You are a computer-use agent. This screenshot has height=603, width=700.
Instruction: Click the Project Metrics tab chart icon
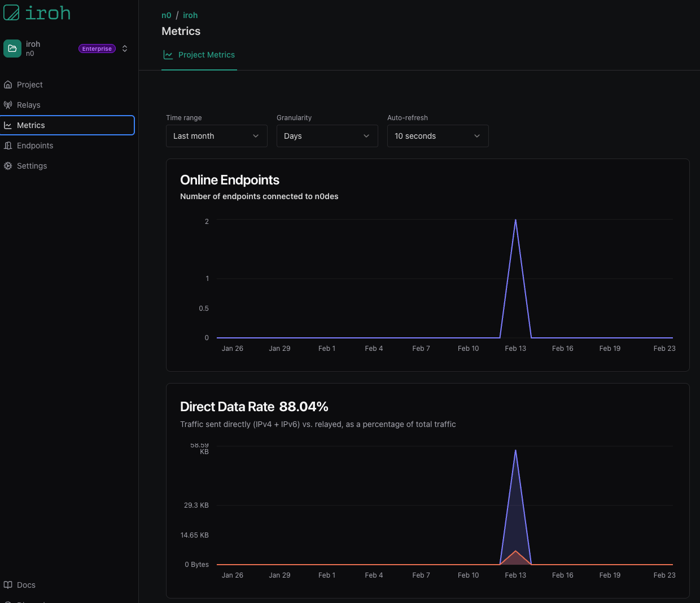[168, 55]
